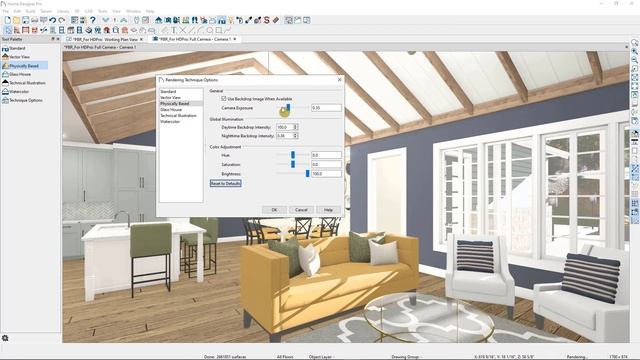The image size is (640, 360).
Task: Open the File menu
Action: pyautogui.click(x=6, y=11)
